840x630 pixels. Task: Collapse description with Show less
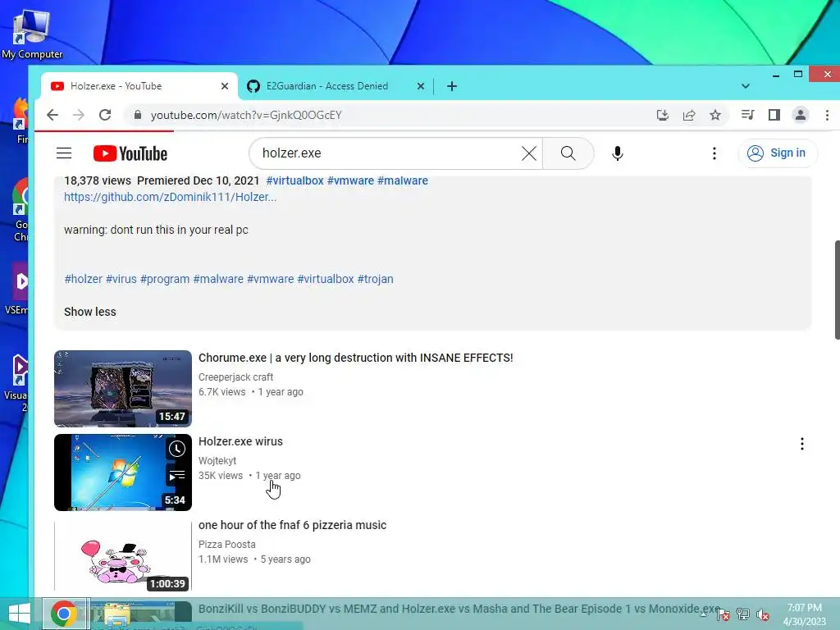[90, 312]
